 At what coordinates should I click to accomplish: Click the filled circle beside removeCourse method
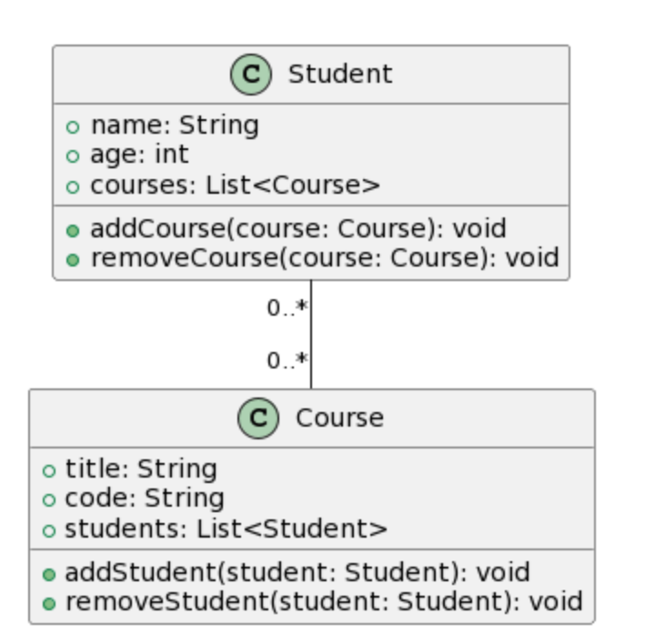(74, 259)
